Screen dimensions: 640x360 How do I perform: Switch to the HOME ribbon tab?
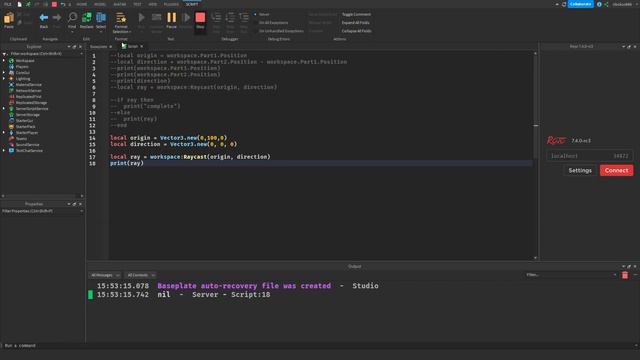(82, 4)
